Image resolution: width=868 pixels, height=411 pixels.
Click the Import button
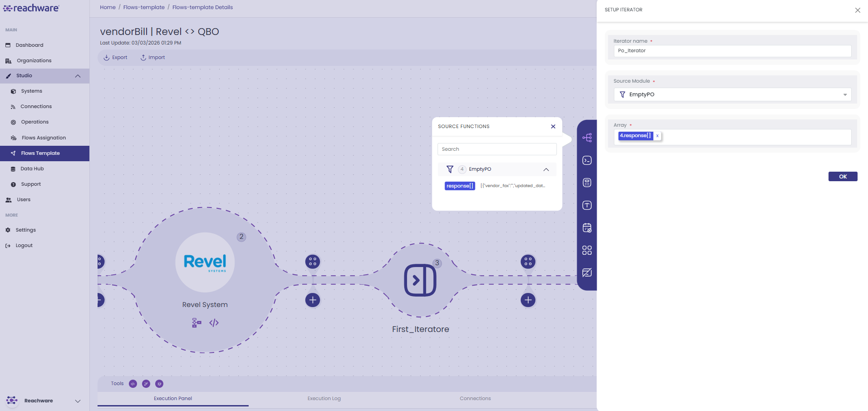click(152, 58)
